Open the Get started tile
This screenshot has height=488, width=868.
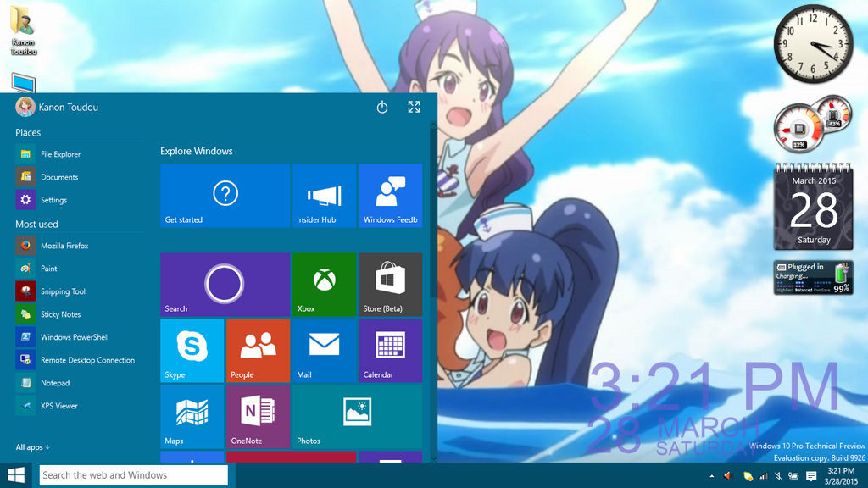click(x=225, y=196)
